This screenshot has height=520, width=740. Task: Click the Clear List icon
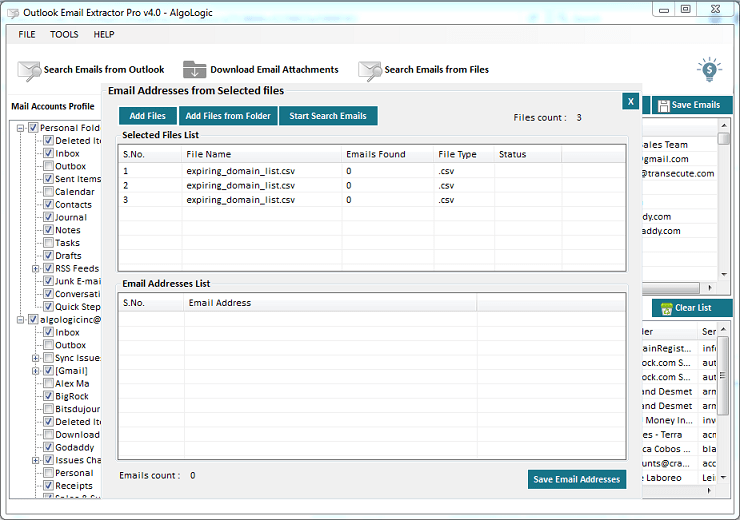(663, 308)
